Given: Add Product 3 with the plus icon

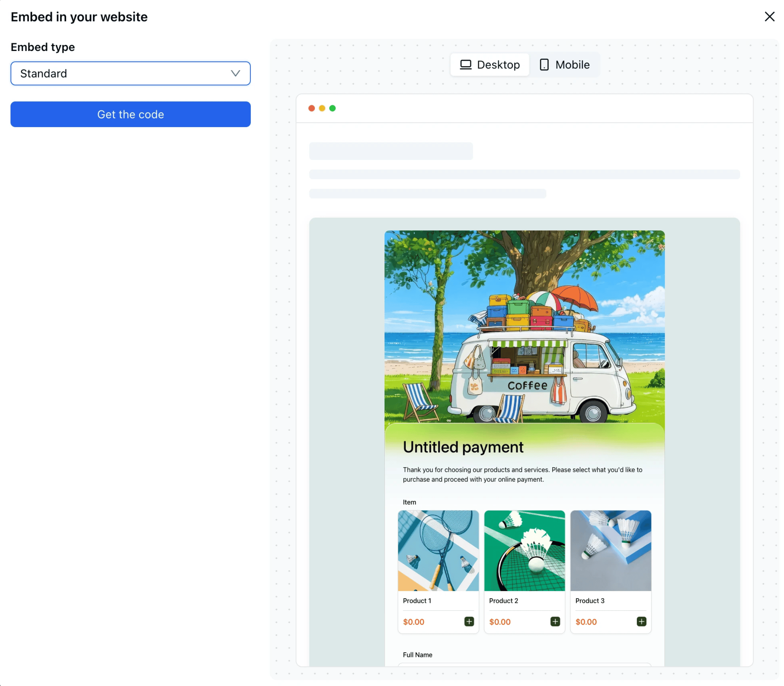Looking at the screenshot, I should (x=641, y=621).
